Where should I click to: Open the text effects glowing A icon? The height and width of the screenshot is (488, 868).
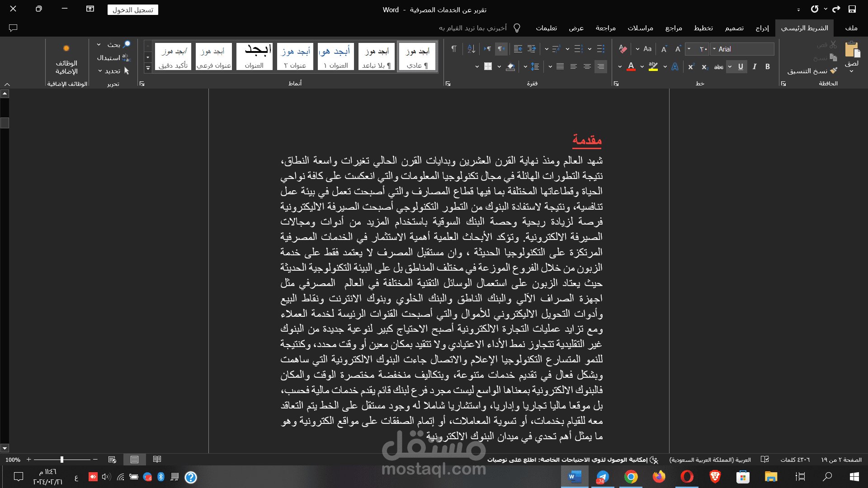tap(675, 67)
